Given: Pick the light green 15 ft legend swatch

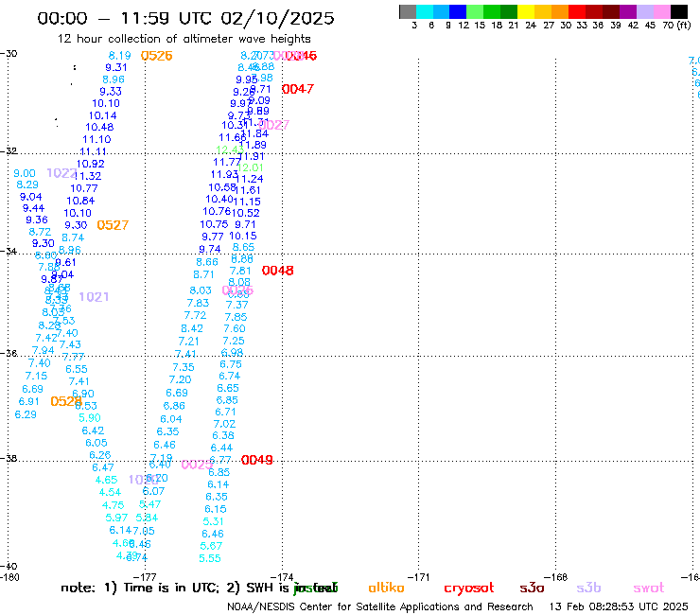Looking at the screenshot, I should pyautogui.click(x=475, y=11).
